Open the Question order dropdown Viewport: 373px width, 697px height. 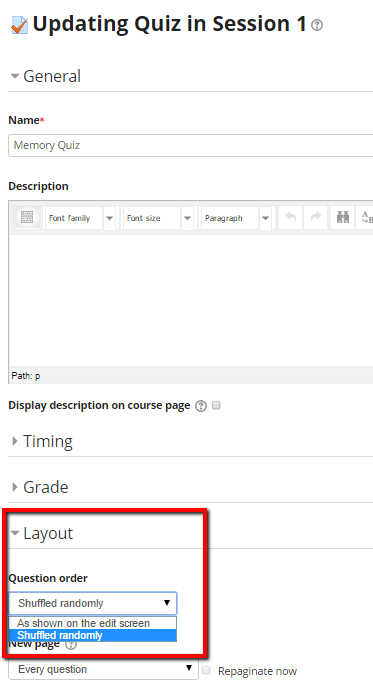click(92, 603)
